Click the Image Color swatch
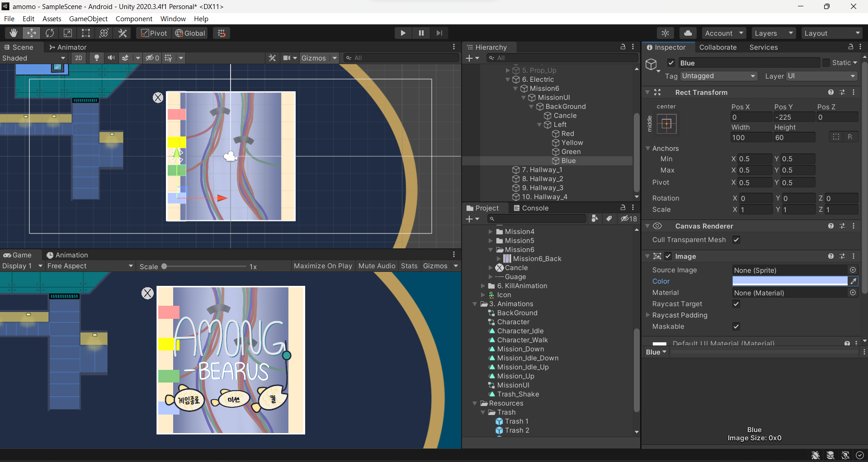Screen dimensions: 868x462 pos(790,281)
